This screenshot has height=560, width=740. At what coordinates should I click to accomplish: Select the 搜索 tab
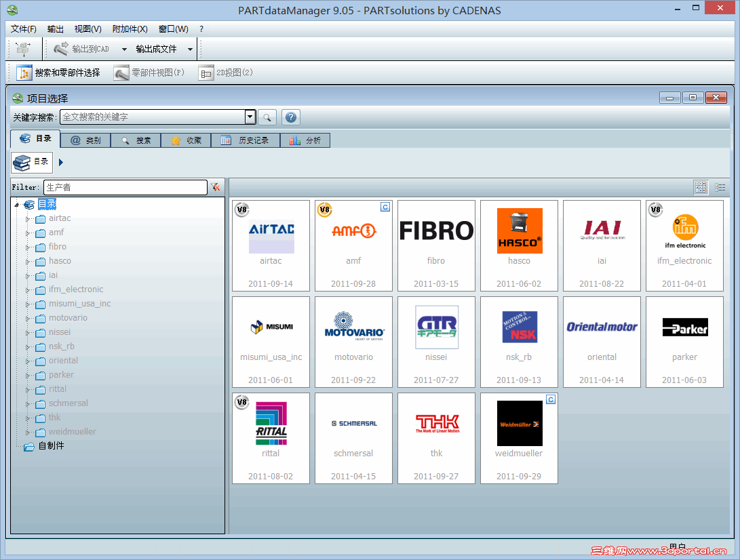[136, 140]
